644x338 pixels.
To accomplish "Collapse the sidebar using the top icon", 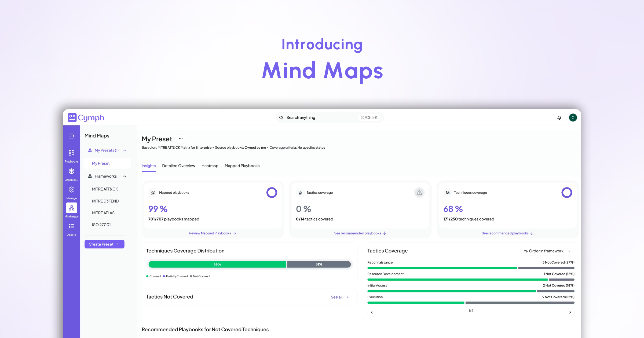I will [71, 136].
